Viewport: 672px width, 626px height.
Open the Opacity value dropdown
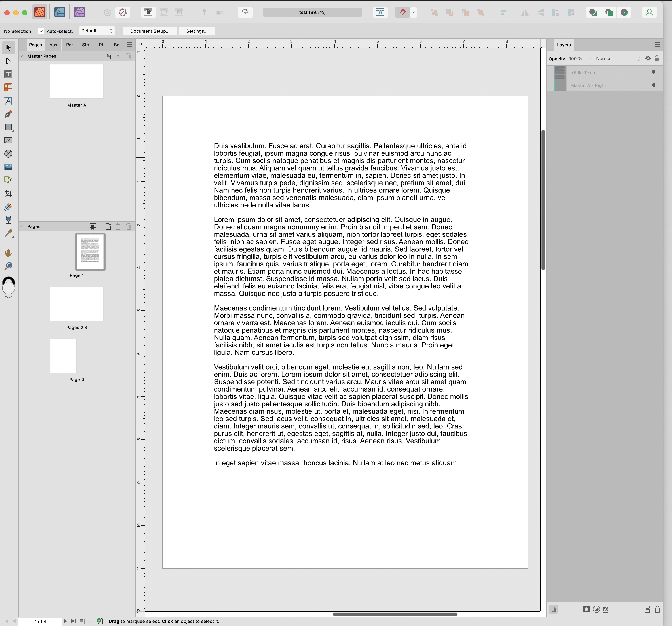(x=590, y=59)
